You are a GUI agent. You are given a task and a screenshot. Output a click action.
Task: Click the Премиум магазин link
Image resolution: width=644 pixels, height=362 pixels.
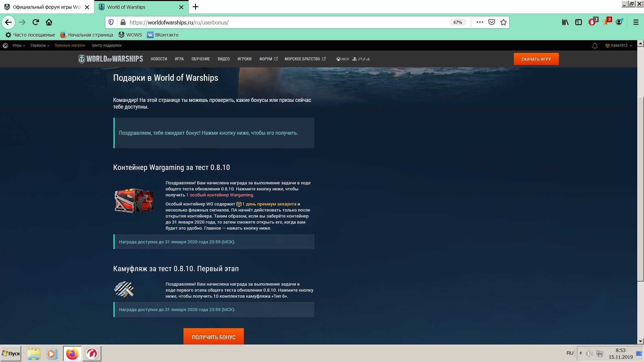(x=70, y=46)
